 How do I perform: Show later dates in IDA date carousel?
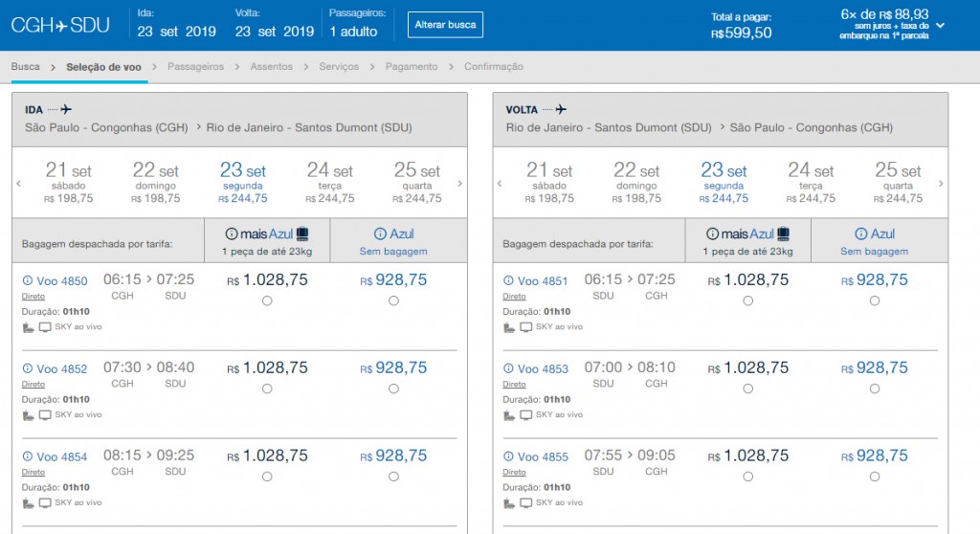pyautogui.click(x=460, y=183)
